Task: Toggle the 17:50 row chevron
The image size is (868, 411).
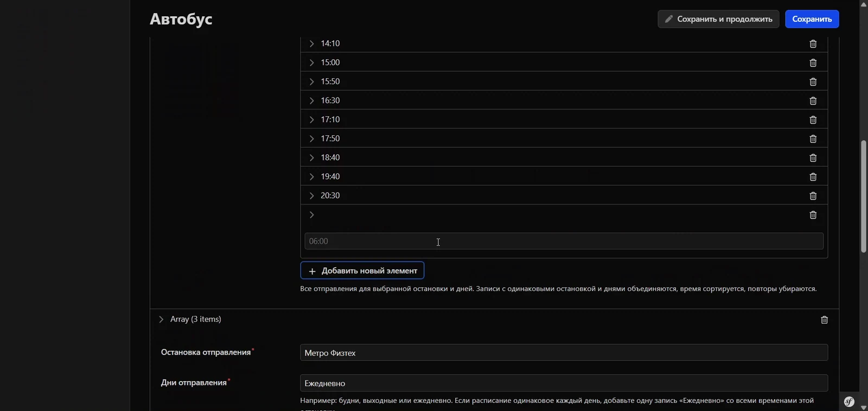Action: (x=311, y=138)
